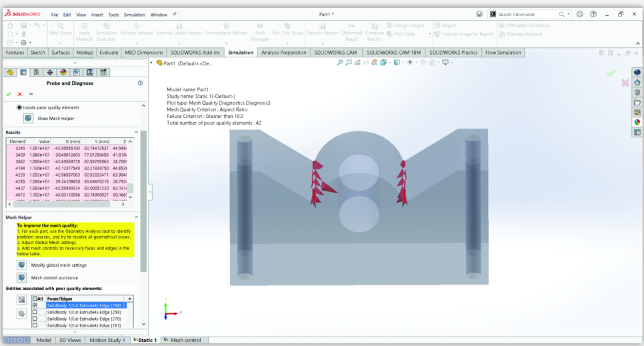The height and width of the screenshot is (346, 644).
Task: Open the FeatureManager design tree tab icon
Action: tap(10, 72)
